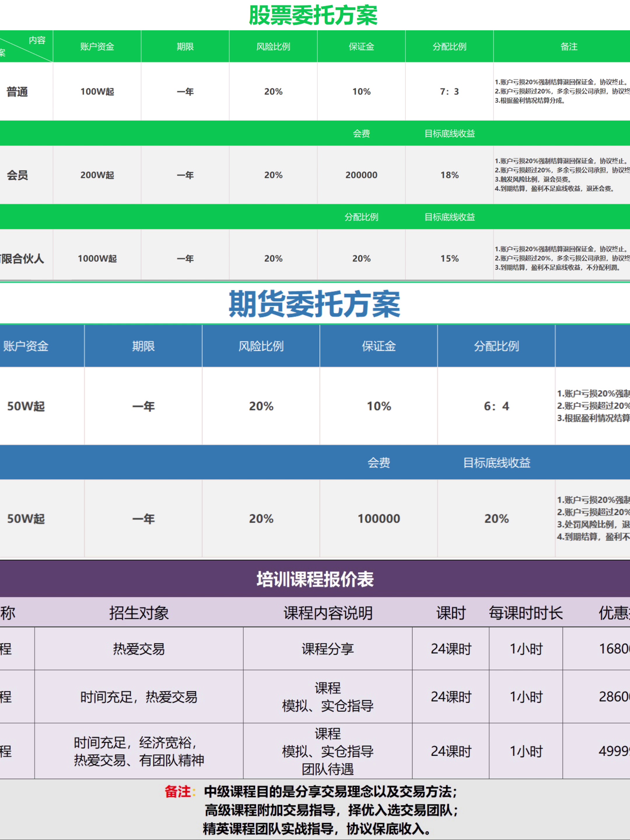Select the 账户资金 header in stock table
The image size is (630, 840).
[97, 47]
